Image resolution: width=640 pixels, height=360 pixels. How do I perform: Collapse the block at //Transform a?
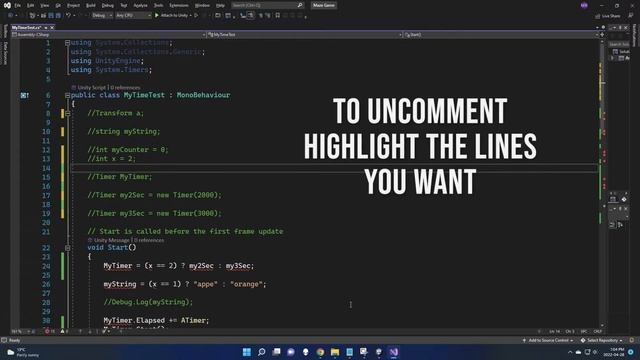point(68,113)
